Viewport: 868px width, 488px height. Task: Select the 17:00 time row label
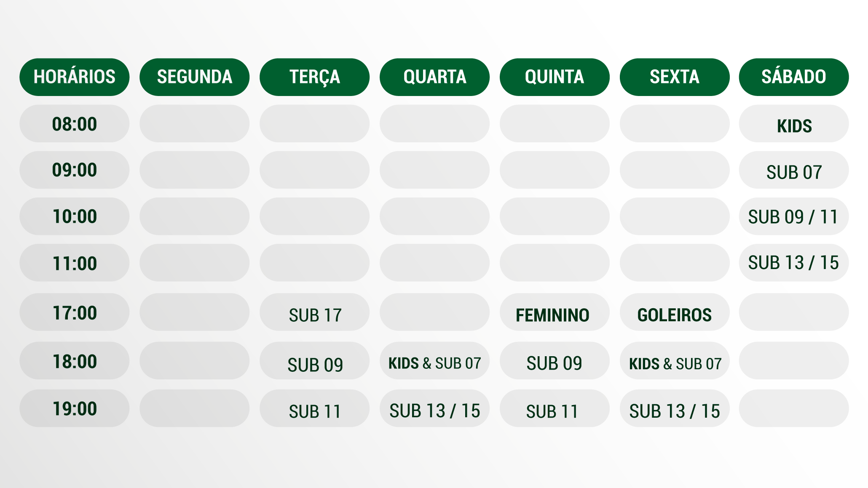(74, 312)
